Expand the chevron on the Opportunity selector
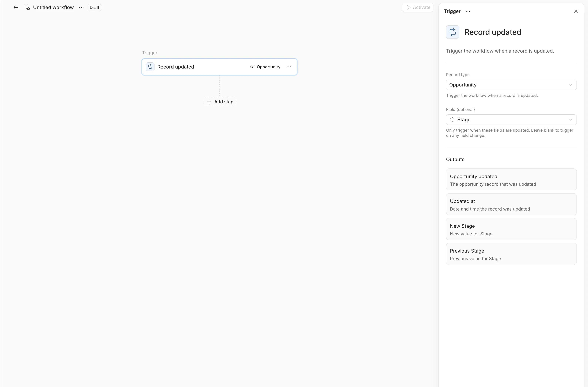 pos(571,85)
